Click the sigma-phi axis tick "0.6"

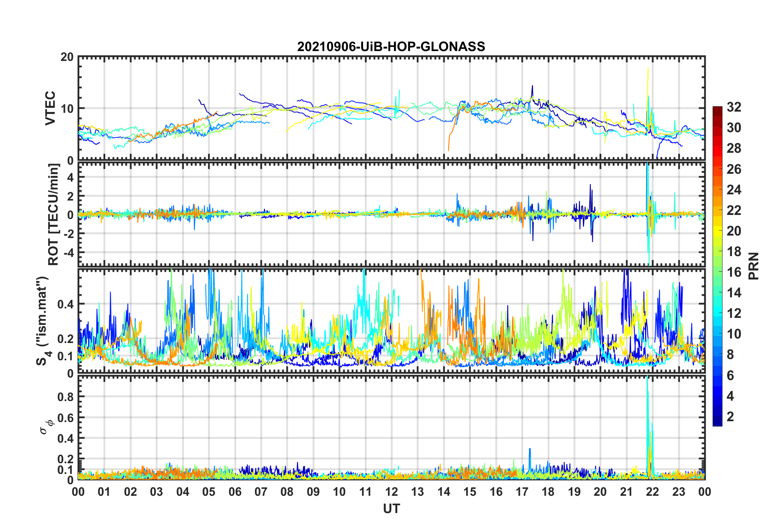65,418
